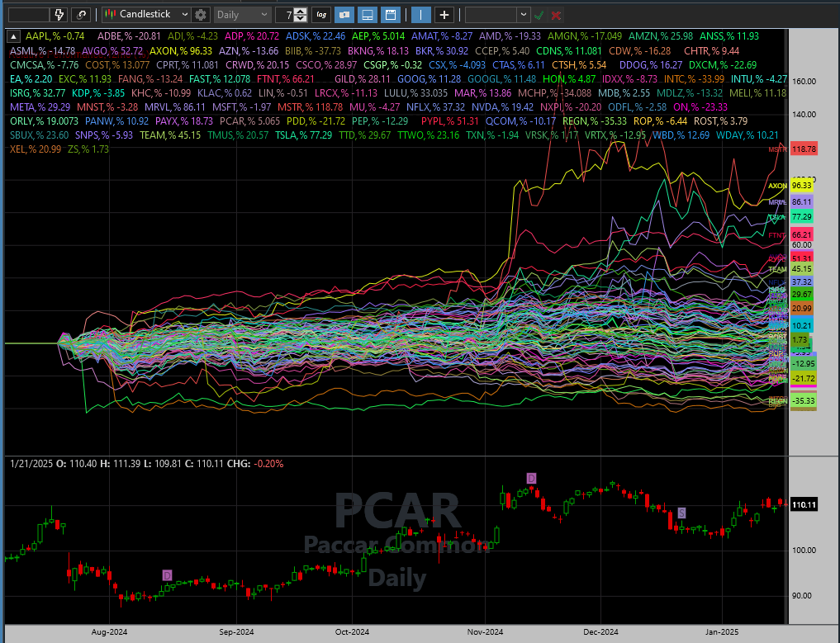The height and width of the screenshot is (643, 840).
Task: Click the purple D dividend marker in November 2024
Action: point(531,478)
